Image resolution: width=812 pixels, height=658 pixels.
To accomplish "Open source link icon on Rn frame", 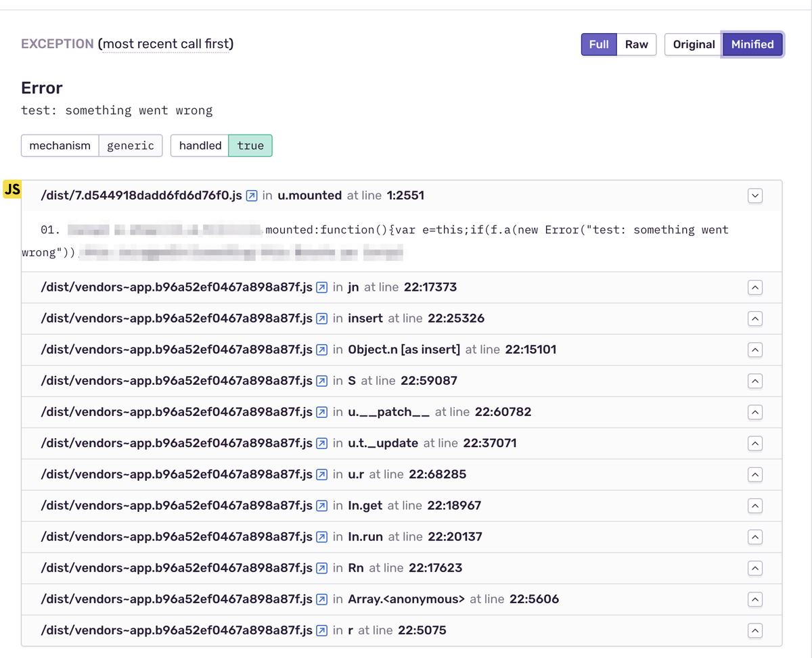I will point(322,568).
